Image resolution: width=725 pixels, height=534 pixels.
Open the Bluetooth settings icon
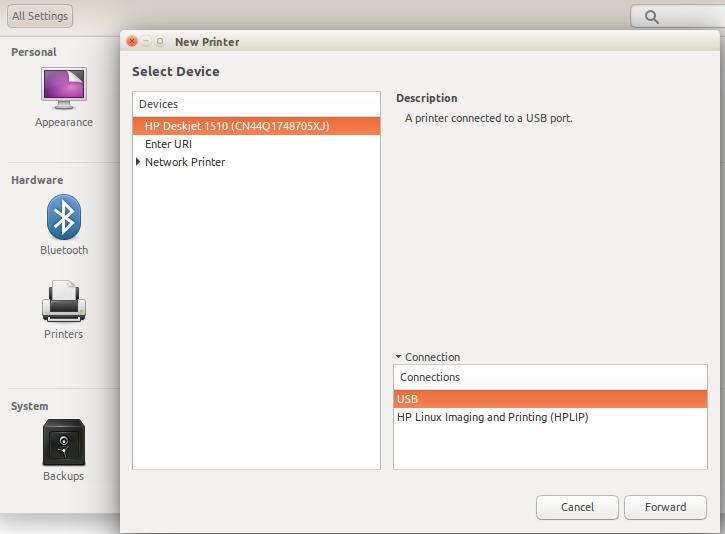pos(64,217)
